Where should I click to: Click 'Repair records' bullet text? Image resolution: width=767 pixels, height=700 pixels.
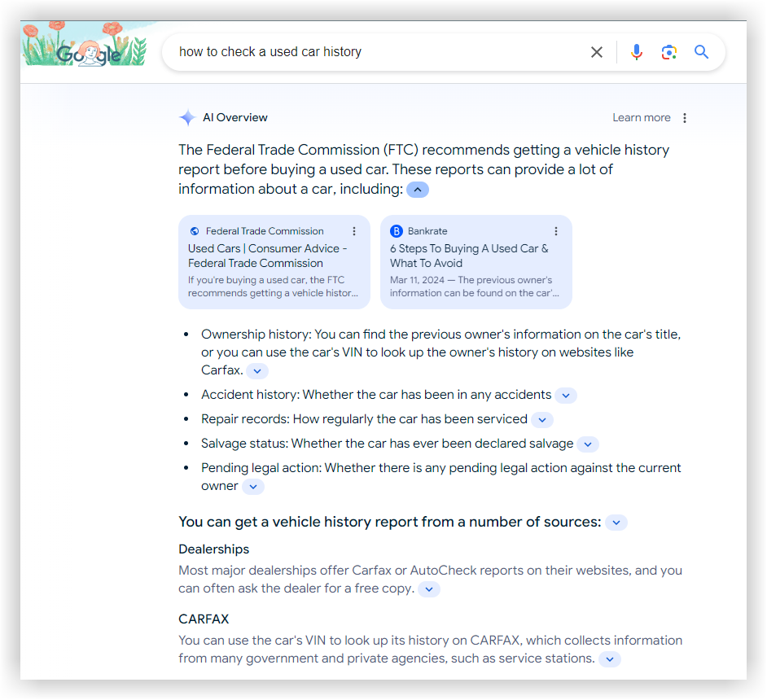365,419
